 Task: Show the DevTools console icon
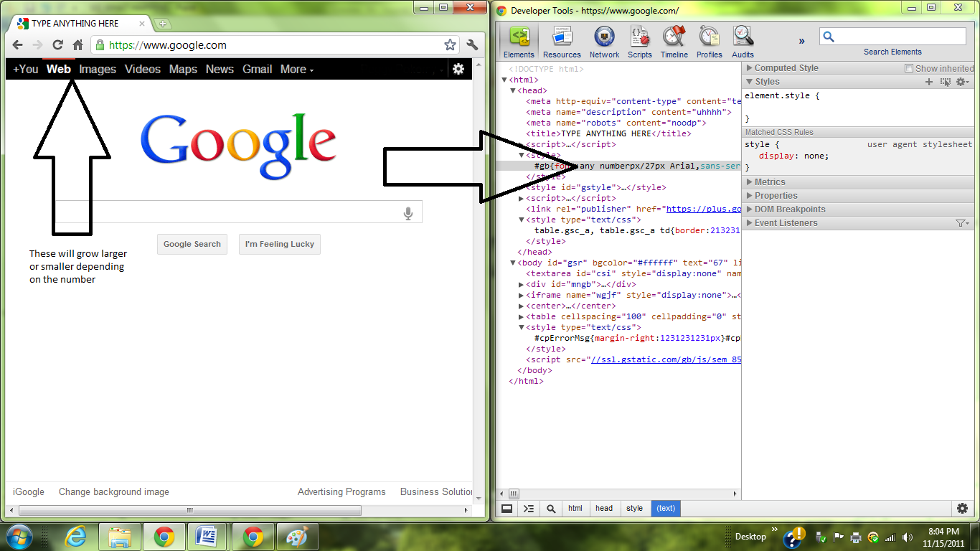pyautogui.click(x=529, y=509)
